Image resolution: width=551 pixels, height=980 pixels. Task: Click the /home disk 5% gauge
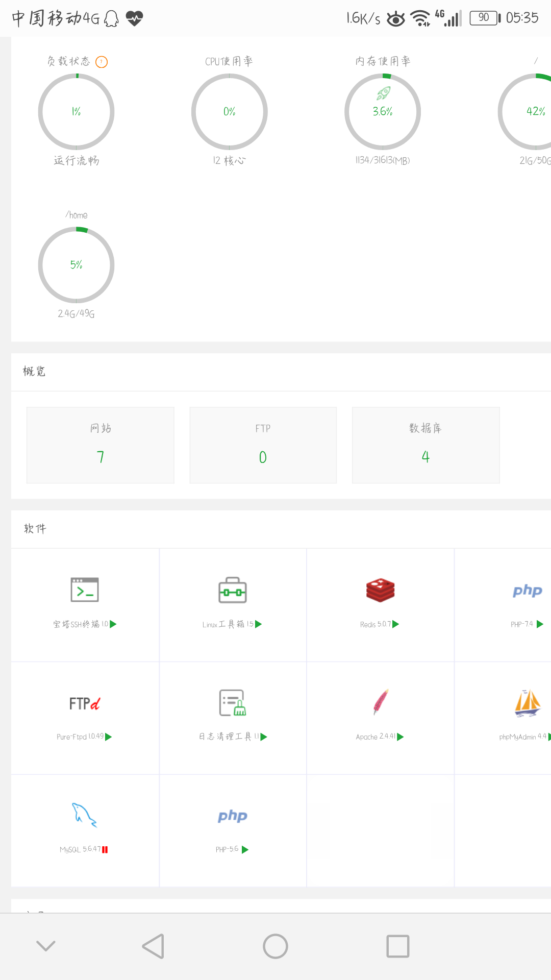pos(77,265)
